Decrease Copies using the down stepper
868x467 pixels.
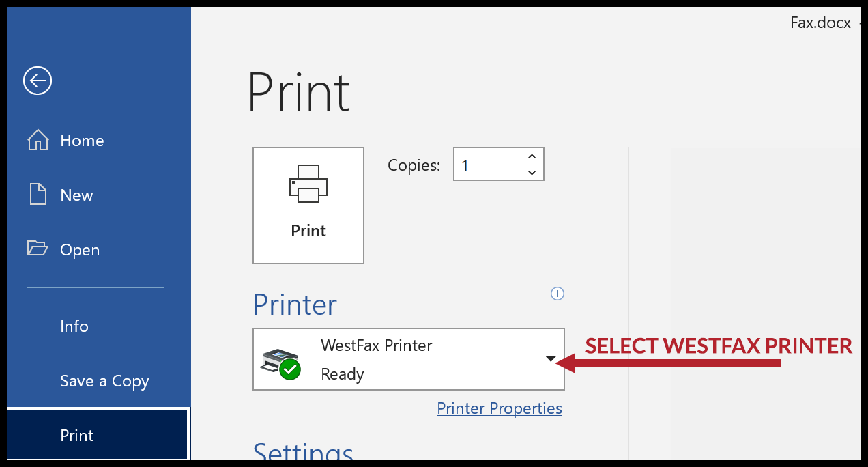pos(532,171)
